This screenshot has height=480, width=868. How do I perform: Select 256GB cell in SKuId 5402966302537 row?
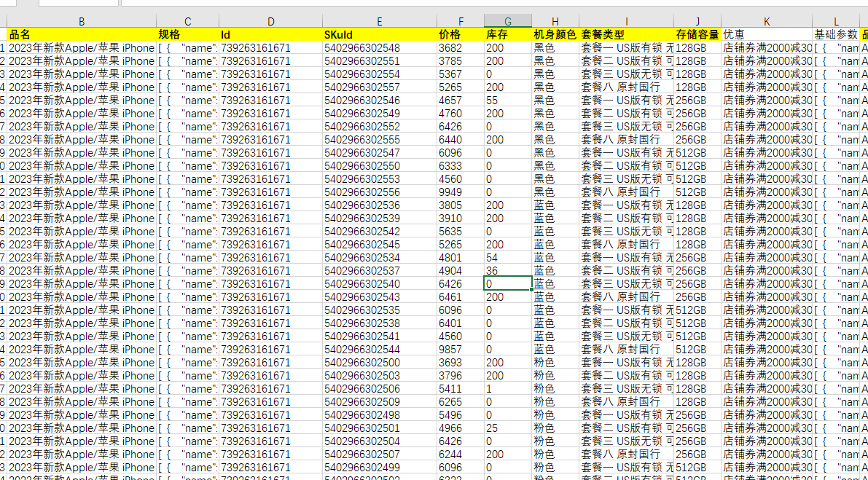(x=697, y=270)
